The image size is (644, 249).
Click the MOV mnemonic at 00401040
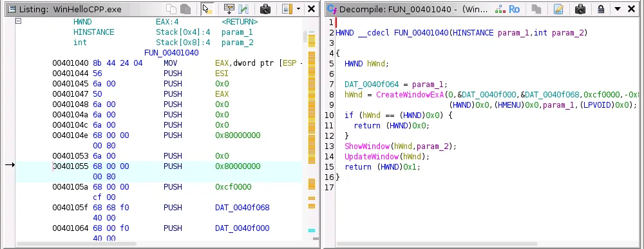[171, 63]
